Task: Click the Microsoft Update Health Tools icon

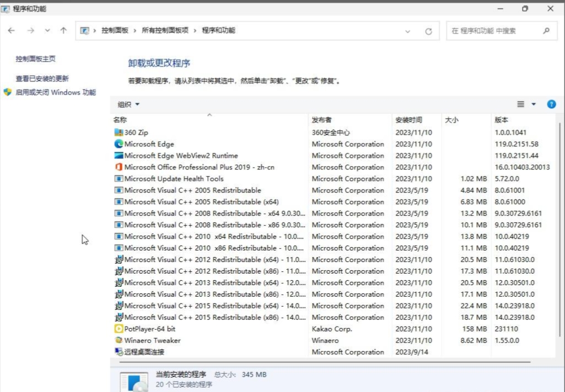Action: point(119,178)
